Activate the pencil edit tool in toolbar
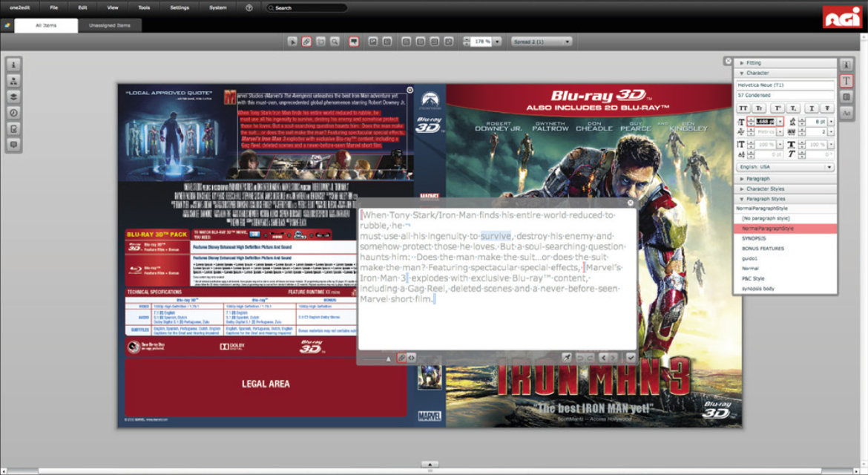This screenshot has width=868, height=475. (306, 42)
